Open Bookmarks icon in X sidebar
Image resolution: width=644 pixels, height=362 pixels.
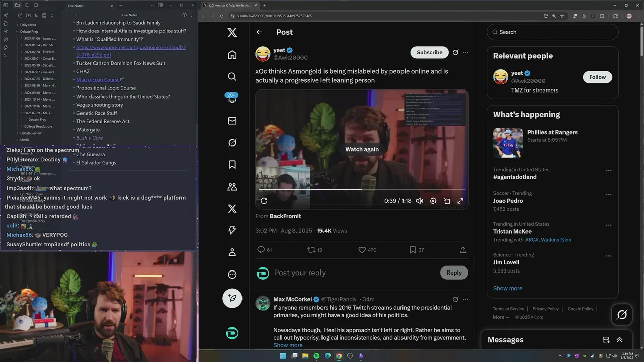click(x=232, y=165)
